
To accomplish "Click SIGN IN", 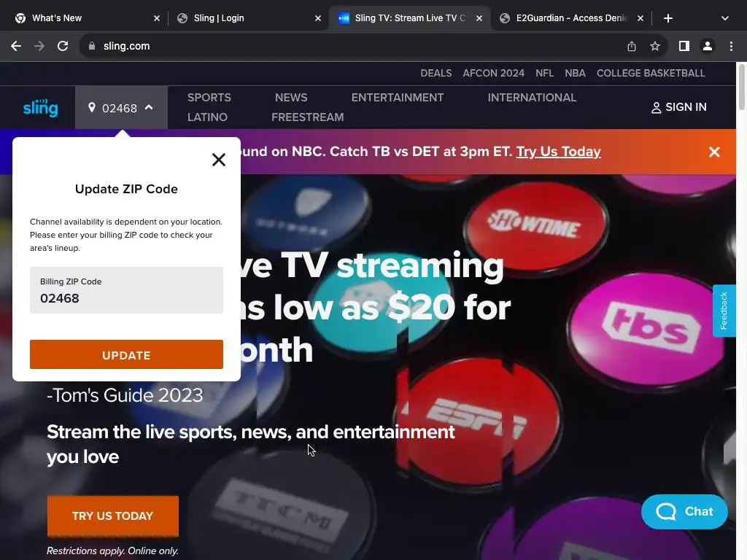I will pos(678,107).
